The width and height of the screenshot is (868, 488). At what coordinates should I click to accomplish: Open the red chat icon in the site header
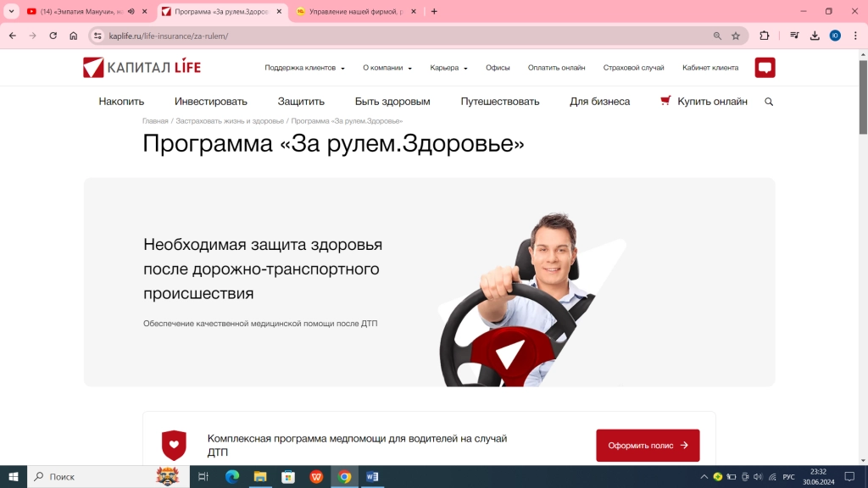tap(765, 68)
